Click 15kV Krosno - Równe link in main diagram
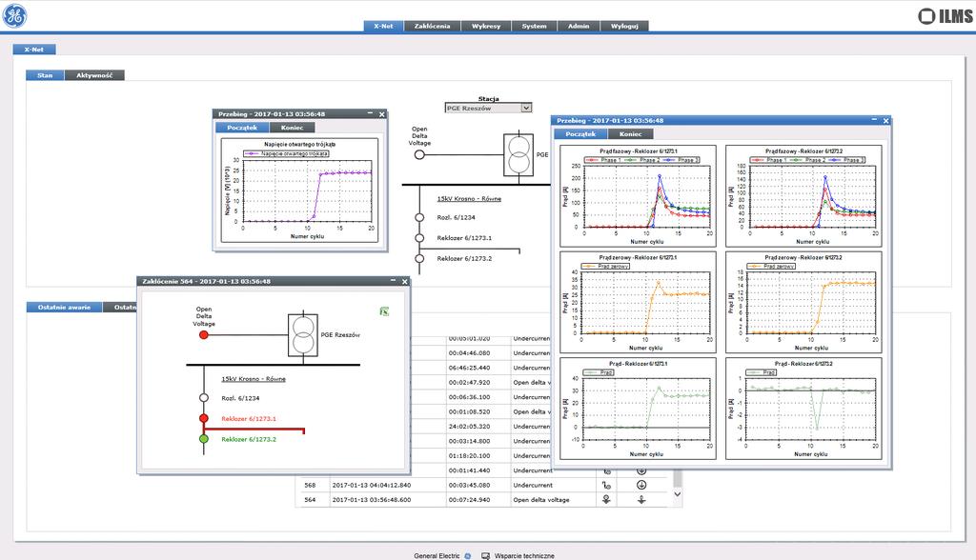 tap(469, 198)
